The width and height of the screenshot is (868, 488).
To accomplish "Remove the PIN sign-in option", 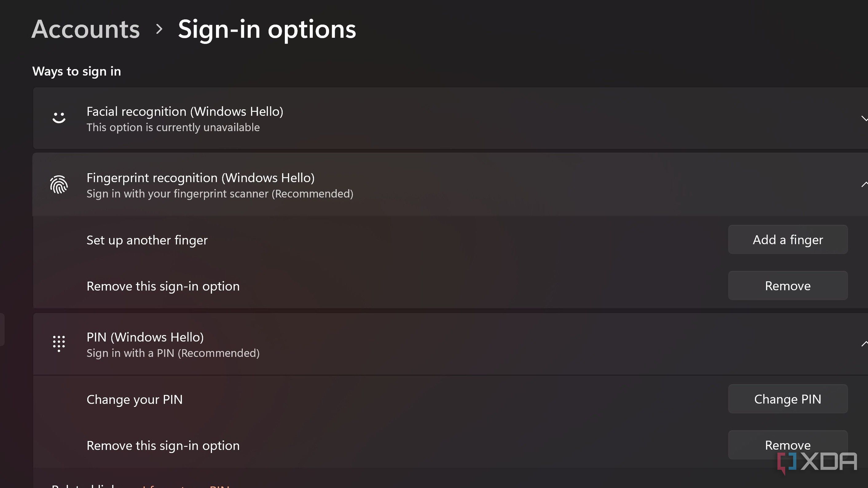I will coord(788,445).
